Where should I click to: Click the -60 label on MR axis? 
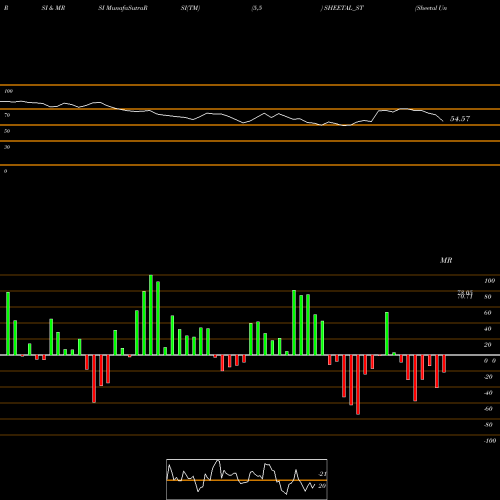coord(488,409)
